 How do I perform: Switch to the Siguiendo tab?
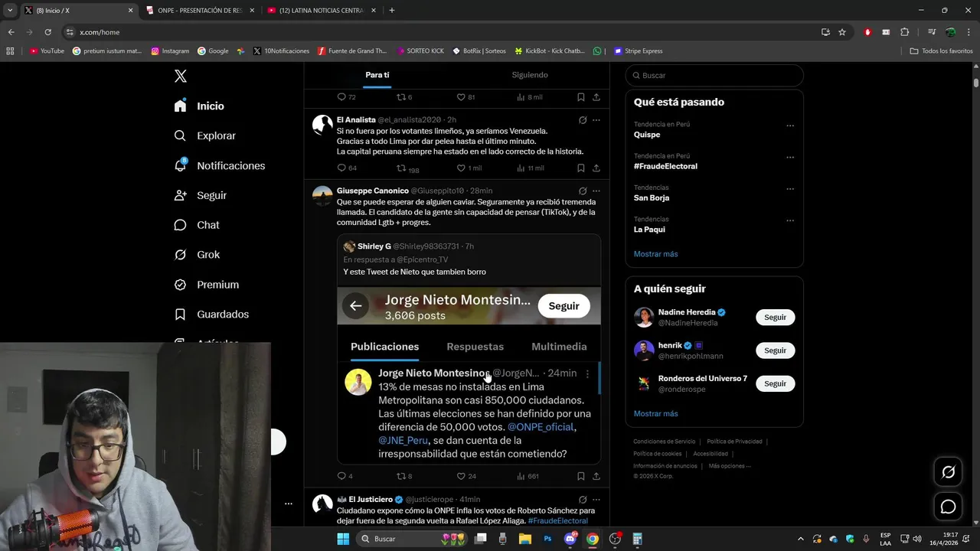[x=530, y=75]
